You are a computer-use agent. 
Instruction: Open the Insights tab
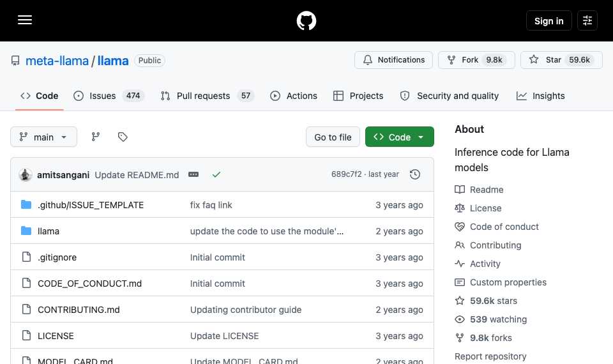[x=541, y=96]
